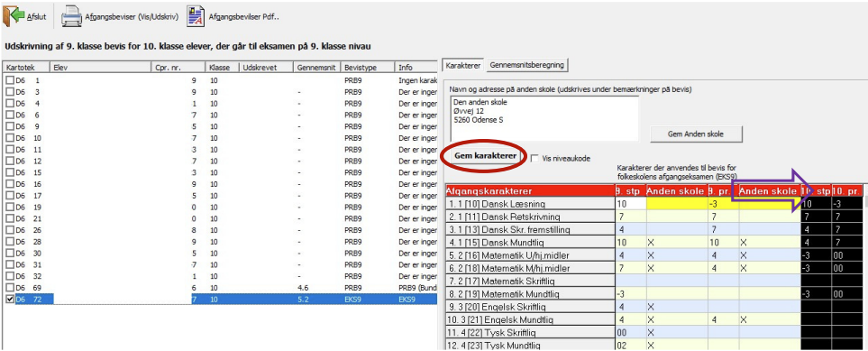868x351 pixels.
Task: Sort by Gennemsnit column header
Action: click(x=316, y=68)
